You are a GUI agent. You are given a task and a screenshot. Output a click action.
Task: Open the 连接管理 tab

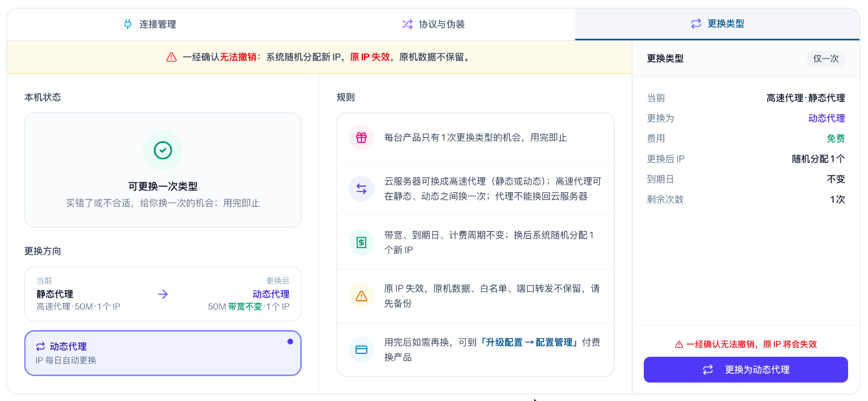click(149, 24)
